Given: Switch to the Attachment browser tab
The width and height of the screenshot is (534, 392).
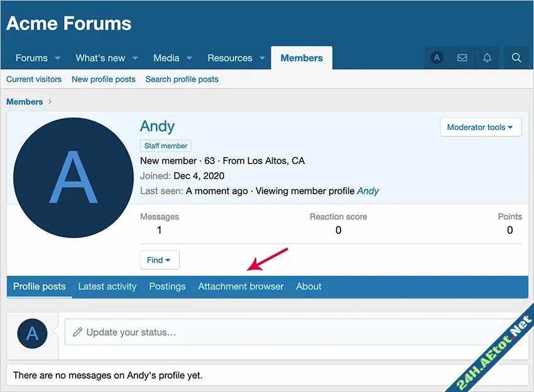Looking at the screenshot, I should [x=241, y=286].
